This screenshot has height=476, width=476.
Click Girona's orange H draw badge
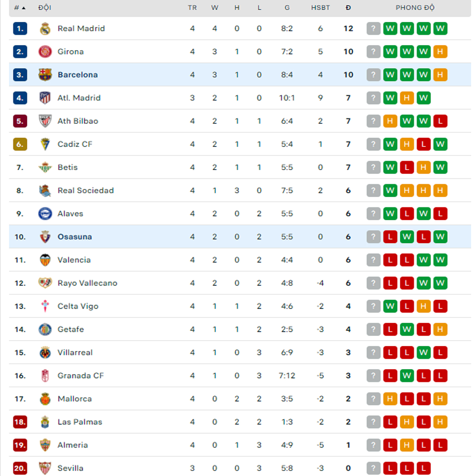[x=440, y=52]
